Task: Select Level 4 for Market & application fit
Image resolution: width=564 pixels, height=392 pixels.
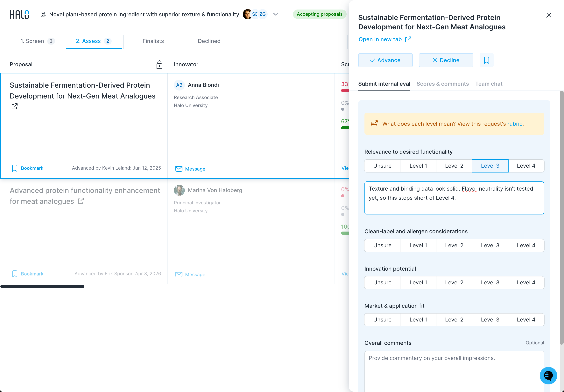Action: click(526, 319)
